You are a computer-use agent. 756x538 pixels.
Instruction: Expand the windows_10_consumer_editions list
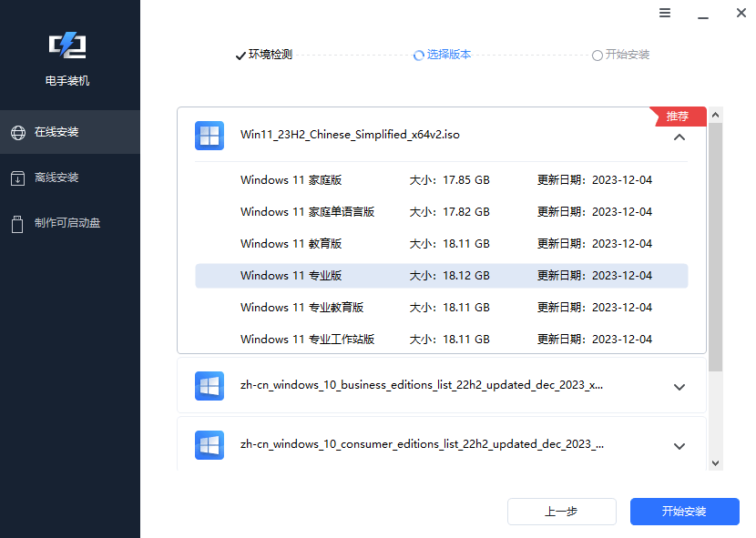pyautogui.click(x=679, y=446)
